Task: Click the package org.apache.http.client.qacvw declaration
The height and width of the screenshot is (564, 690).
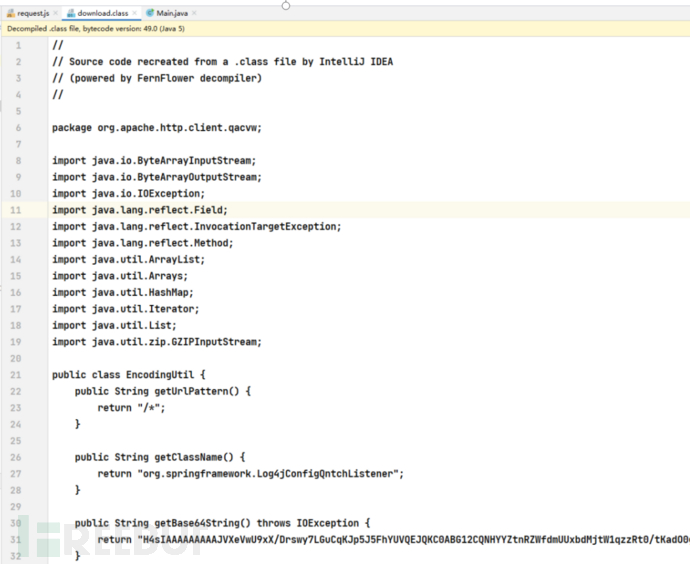Action: (x=156, y=127)
